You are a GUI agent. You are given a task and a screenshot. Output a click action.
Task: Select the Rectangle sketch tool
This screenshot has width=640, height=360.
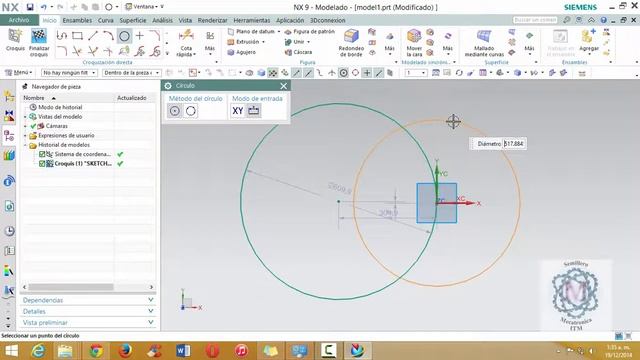point(77,36)
